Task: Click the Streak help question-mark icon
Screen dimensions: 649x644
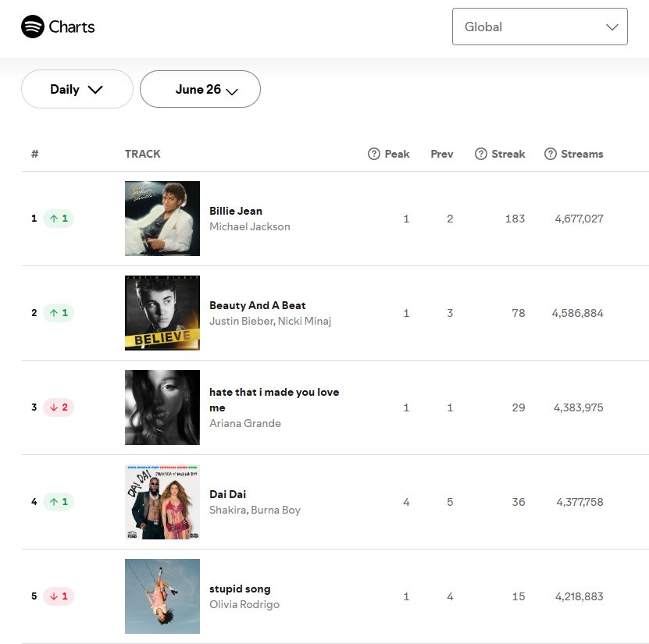Action: click(x=480, y=154)
